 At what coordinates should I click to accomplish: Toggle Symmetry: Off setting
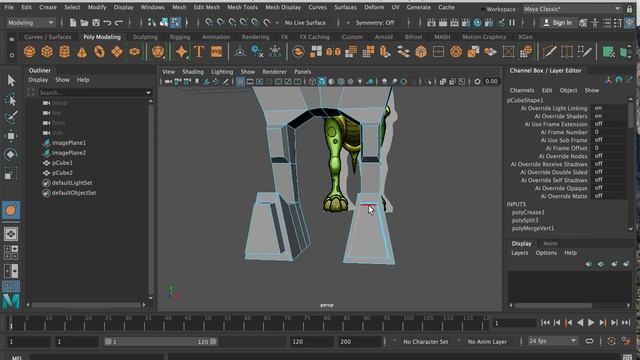374,23
